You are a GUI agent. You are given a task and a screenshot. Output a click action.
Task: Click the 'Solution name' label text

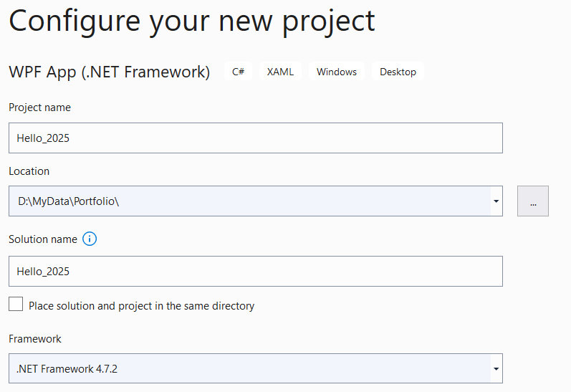43,239
